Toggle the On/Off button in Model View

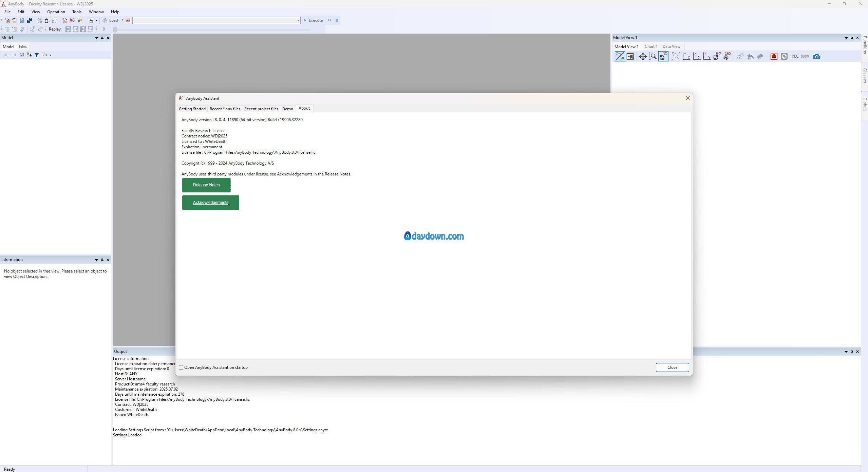pyautogui.click(x=620, y=56)
